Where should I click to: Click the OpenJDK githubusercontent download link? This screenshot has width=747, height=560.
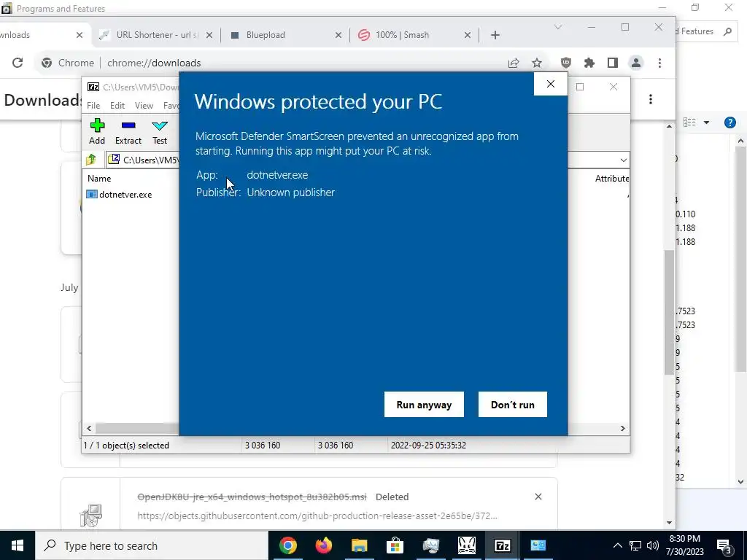tap(317, 516)
